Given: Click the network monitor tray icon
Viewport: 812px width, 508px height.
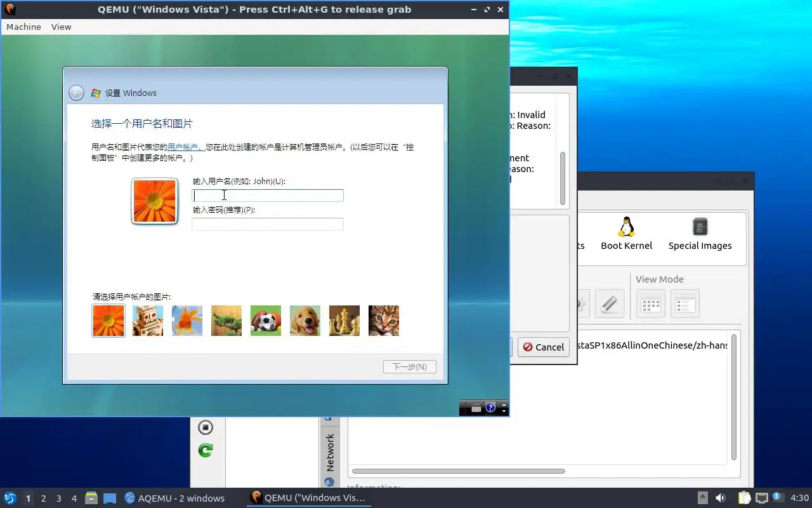Looking at the screenshot, I should click(761, 498).
